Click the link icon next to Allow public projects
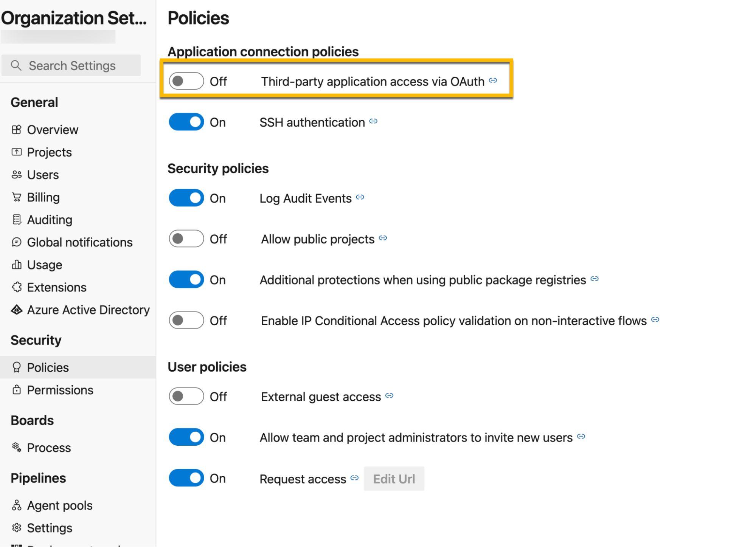 tap(382, 238)
